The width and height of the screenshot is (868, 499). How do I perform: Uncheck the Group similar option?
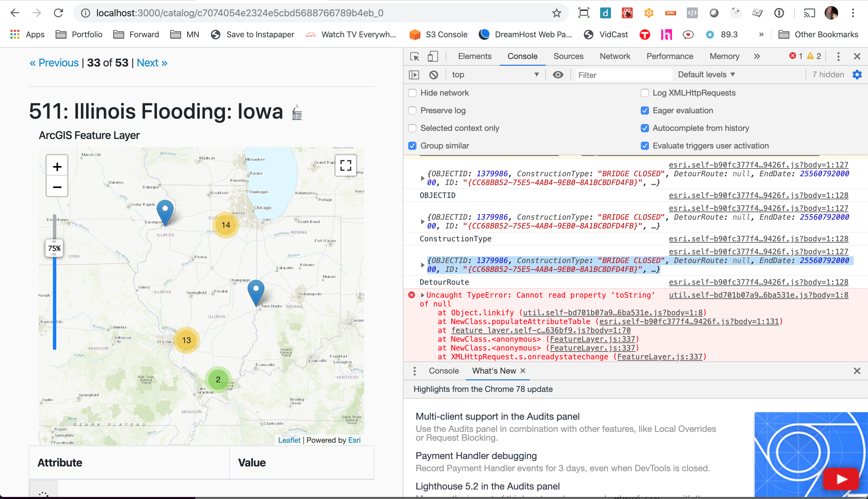coord(412,146)
